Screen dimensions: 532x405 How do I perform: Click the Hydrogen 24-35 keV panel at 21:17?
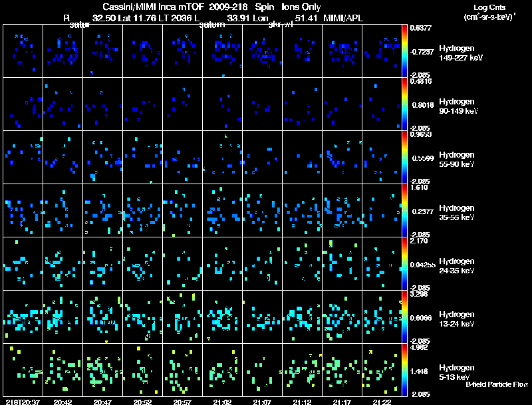(x=342, y=263)
